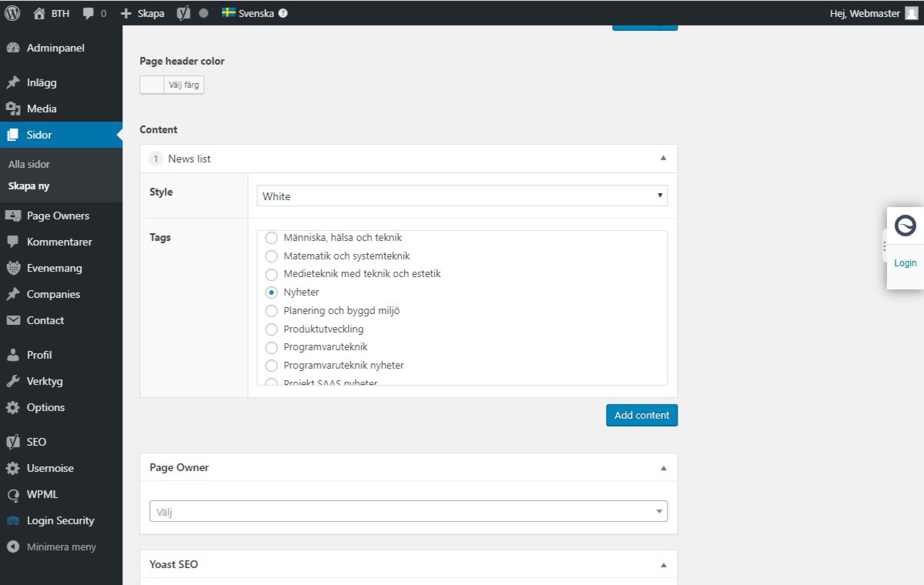The height and width of the screenshot is (585, 924).
Task: Click the Minimera meny link
Action: [x=62, y=547]
